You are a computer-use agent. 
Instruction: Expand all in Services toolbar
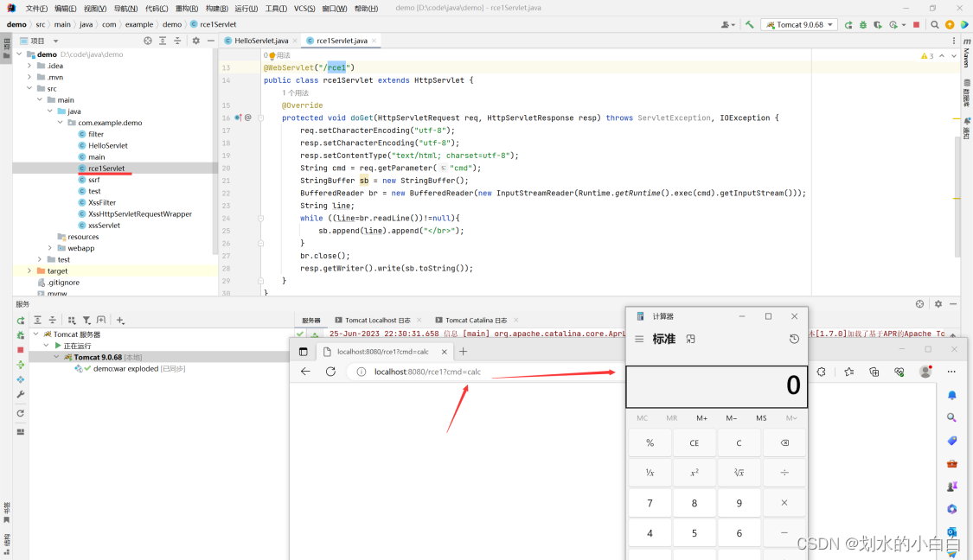pos(38,320)
